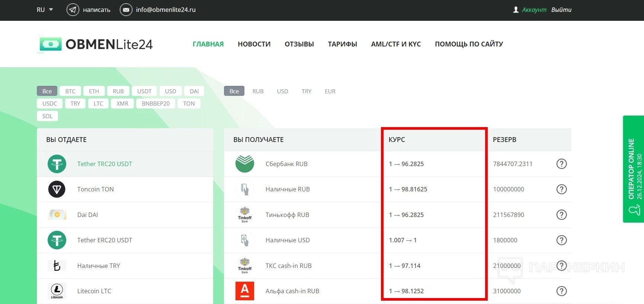644x304 pixels.
Task: Open reserve help for Наличные USD row
Action: [561, 240]
